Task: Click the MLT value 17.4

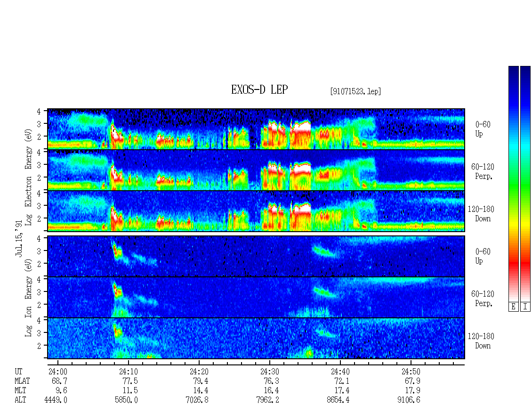Action: (x=342, y=391)
